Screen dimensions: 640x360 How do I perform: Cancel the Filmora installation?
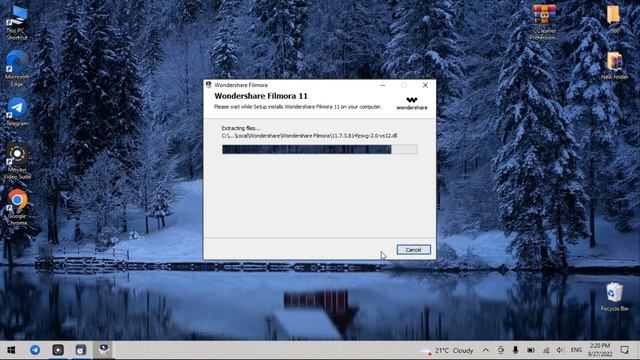coord(413,249)
